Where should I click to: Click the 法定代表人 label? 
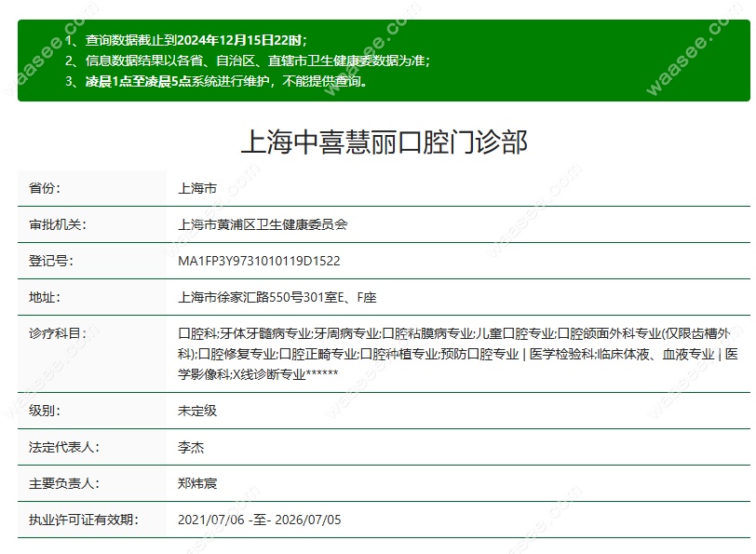[64, 447]
